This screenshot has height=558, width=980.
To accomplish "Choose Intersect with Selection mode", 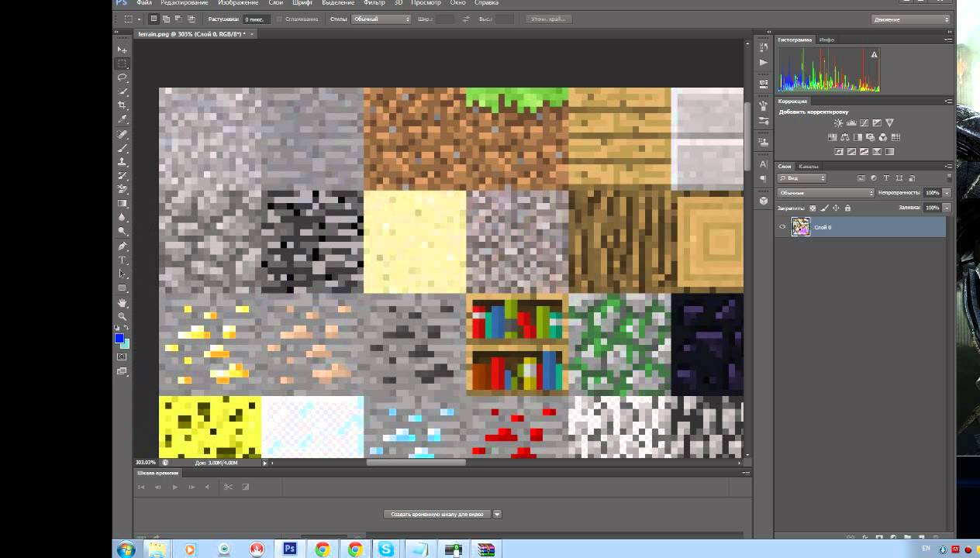I will point(191,19).
